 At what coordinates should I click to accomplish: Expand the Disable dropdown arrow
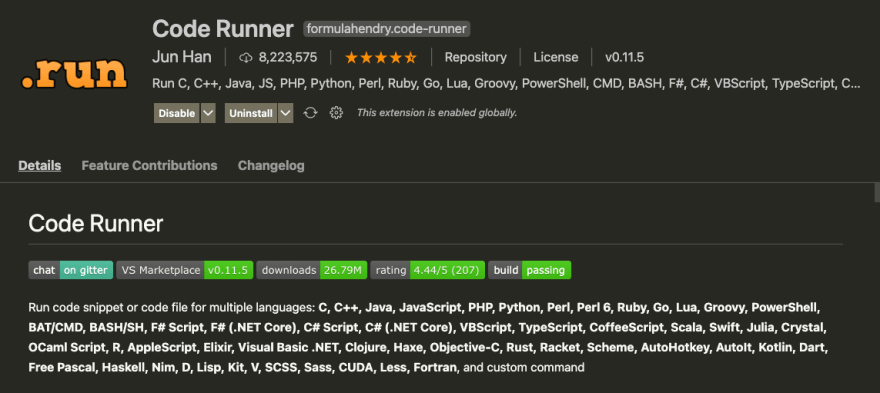[208, 113]
